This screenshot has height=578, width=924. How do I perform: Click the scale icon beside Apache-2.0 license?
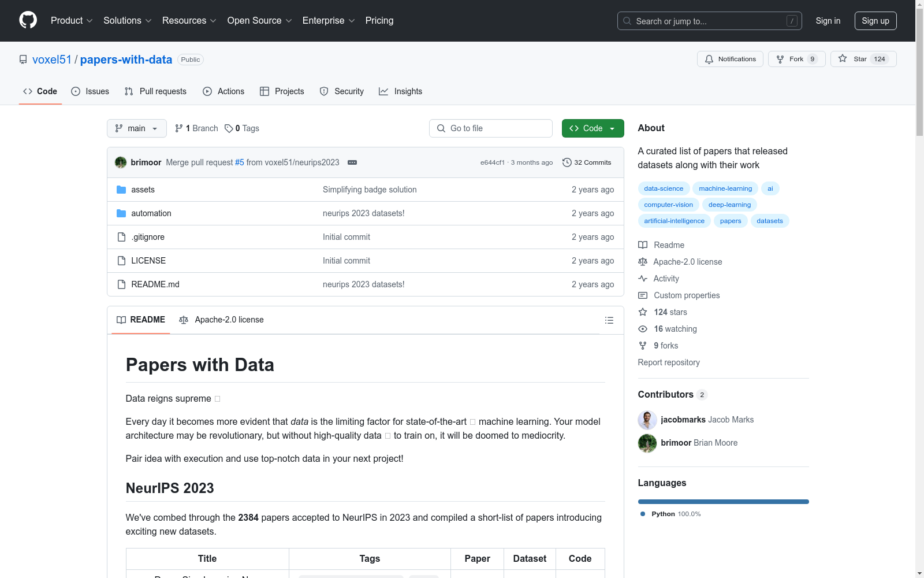(x=643, y=262)
